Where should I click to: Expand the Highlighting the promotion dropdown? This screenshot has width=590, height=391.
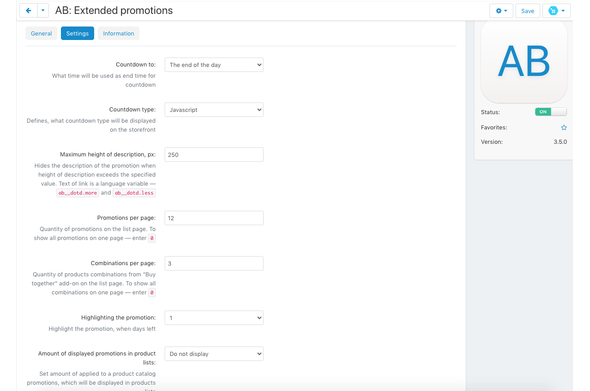214,318
